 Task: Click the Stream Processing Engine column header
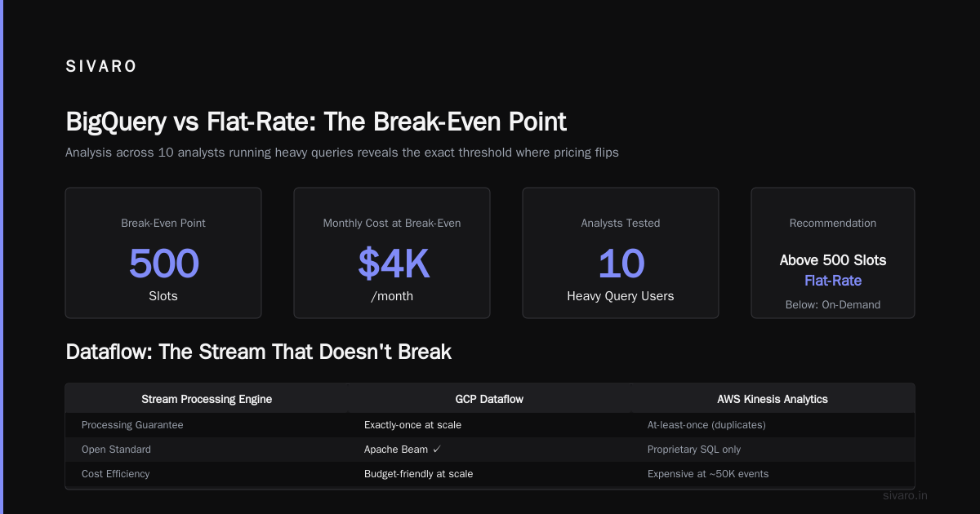pyautogui.click(x=207, y=399)
